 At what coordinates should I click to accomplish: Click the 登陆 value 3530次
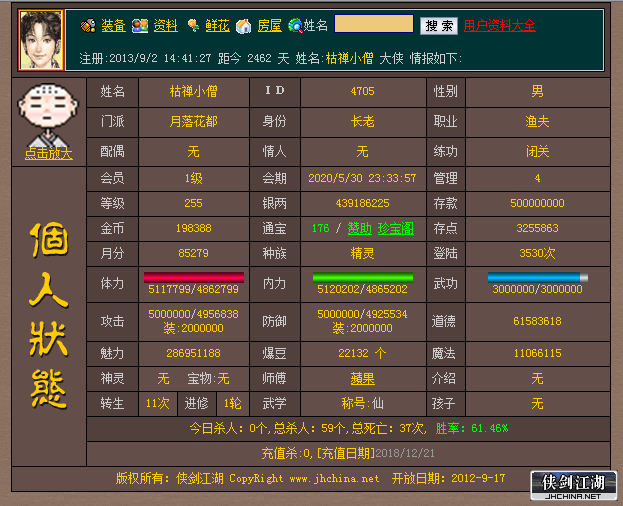(x=537, y=253)
